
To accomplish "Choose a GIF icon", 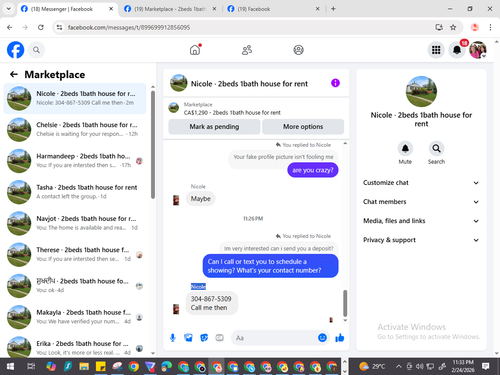I will click(219, 338).
